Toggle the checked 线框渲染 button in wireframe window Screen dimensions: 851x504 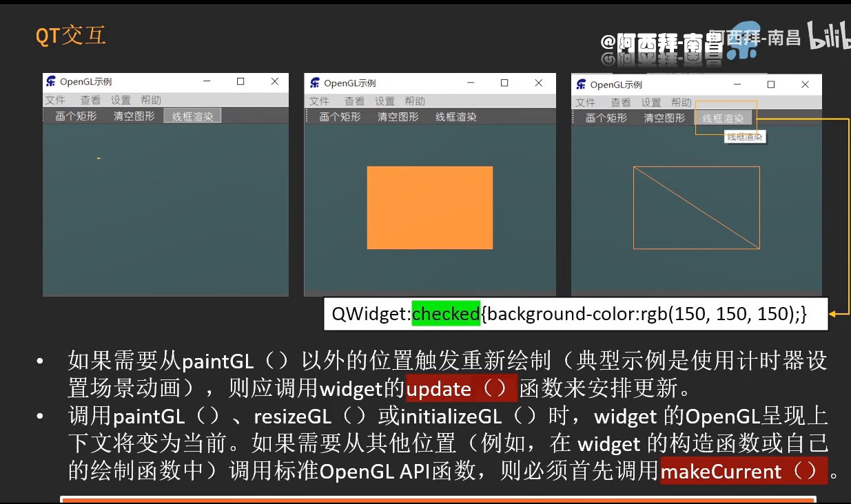pos(724,118)
